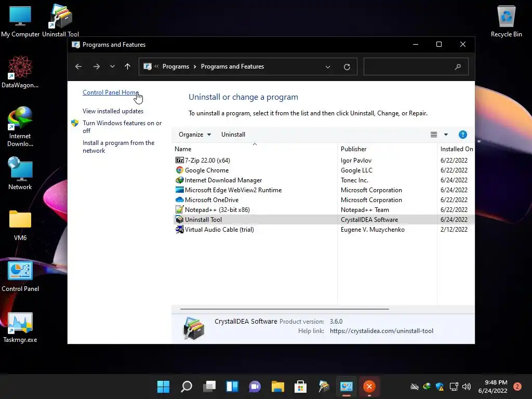Image resolution: width=532 pixels, height=399 pixels.
Task: Click the Uninstall toolbar button
Action: 233,135
